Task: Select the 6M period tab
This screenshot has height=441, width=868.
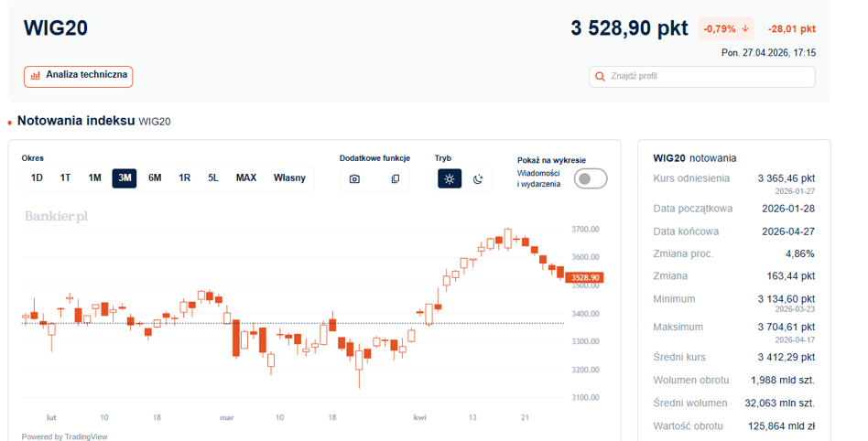Action: click(155, 178)
